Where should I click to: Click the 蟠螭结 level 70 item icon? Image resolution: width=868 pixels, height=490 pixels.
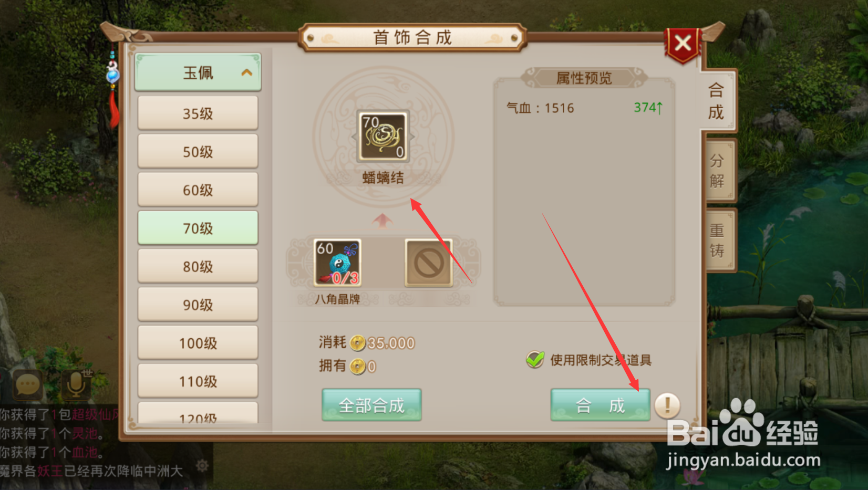pos(383,137)
